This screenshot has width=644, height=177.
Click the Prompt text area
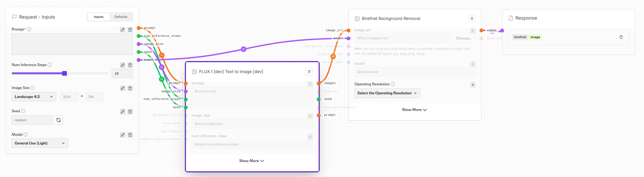72,44
